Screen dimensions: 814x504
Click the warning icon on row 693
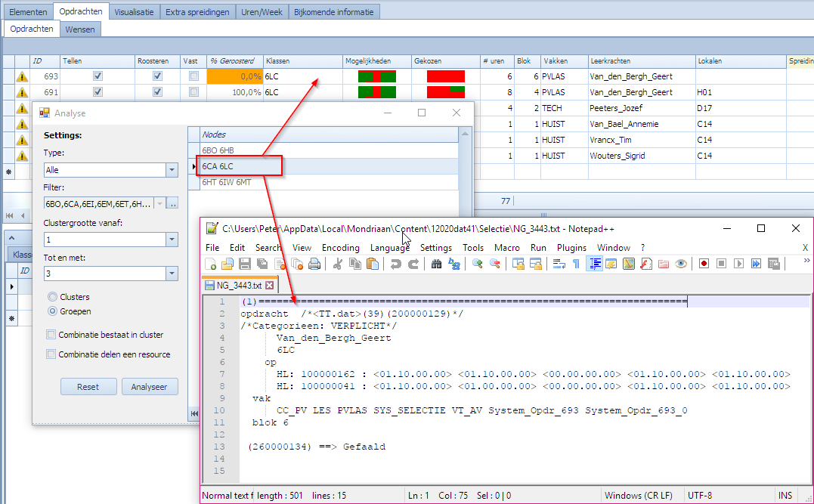coord(22,77)
